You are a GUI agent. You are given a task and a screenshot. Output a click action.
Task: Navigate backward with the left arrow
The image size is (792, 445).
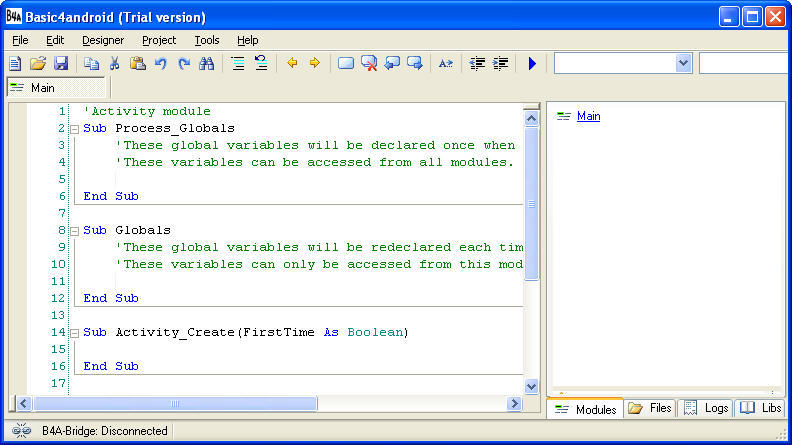click(292, 63)
